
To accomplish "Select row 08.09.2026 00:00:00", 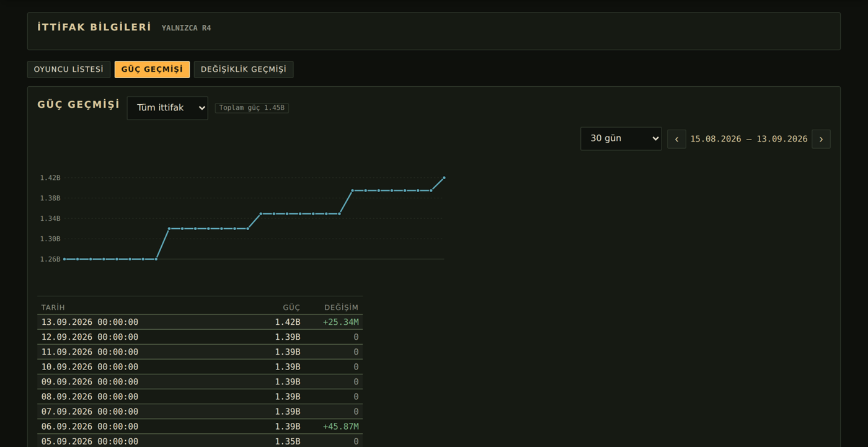I will point(200,397).
